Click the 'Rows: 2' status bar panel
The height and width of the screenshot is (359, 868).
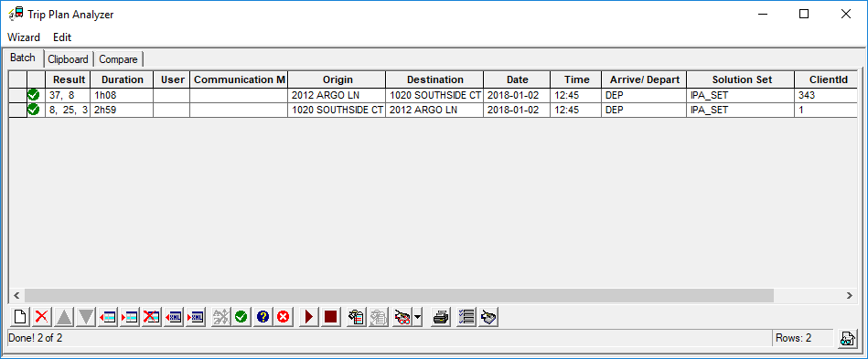[x=802, y=338]
